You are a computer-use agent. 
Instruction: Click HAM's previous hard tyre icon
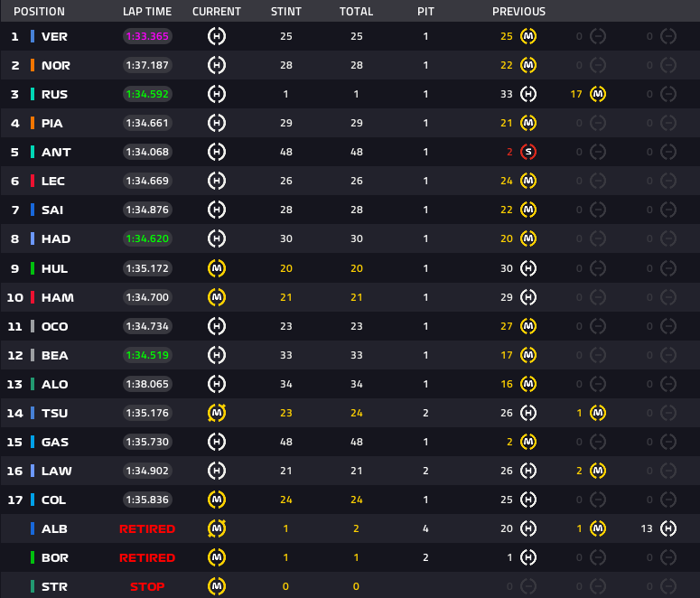coord(528,297)
